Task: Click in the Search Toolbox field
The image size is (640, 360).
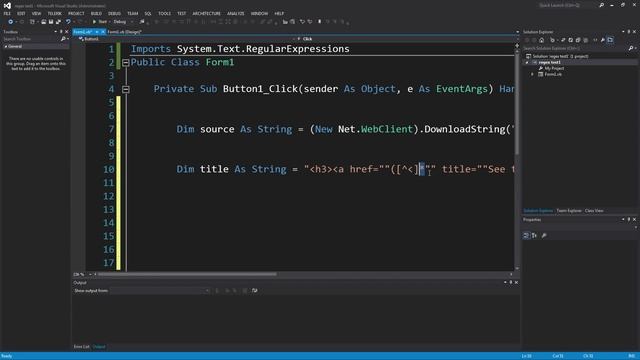Action: (31, 39)
